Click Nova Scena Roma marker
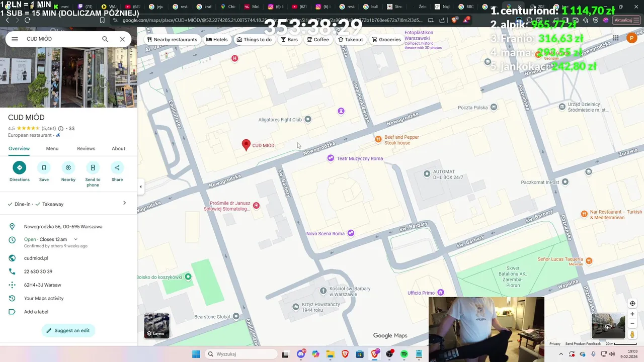Screen dimensions: 644x362 [x=351, y=233]
